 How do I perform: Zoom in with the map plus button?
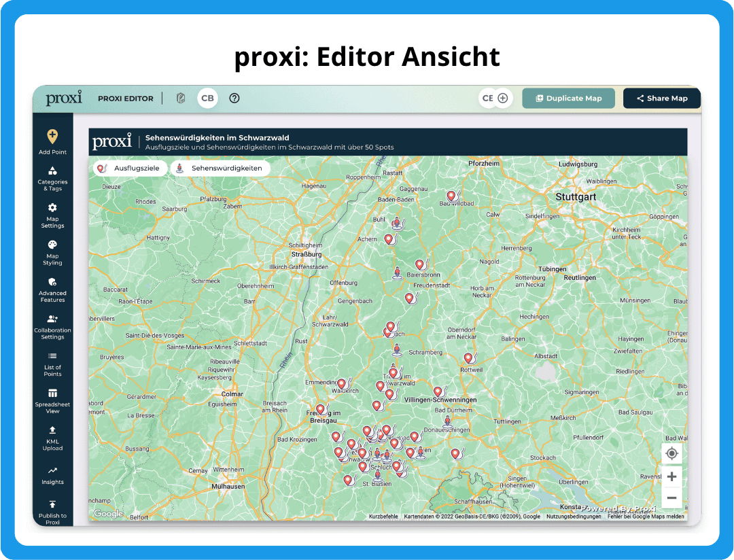[671, 476]
